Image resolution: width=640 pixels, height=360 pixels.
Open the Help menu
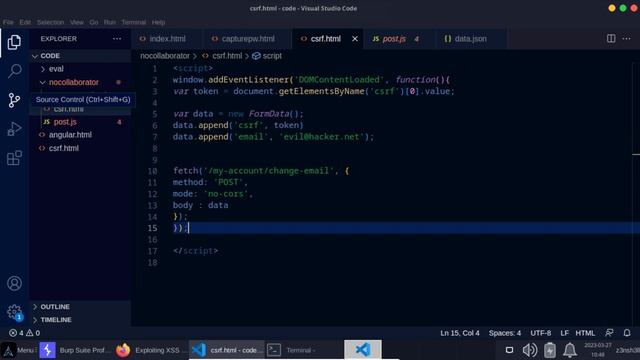tap(158, 22)
